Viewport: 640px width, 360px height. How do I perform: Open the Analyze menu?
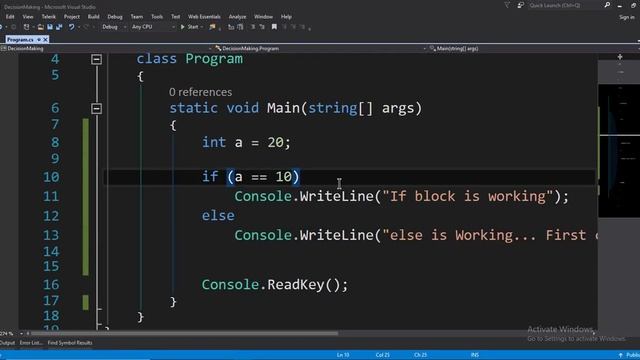click(237, 17)
